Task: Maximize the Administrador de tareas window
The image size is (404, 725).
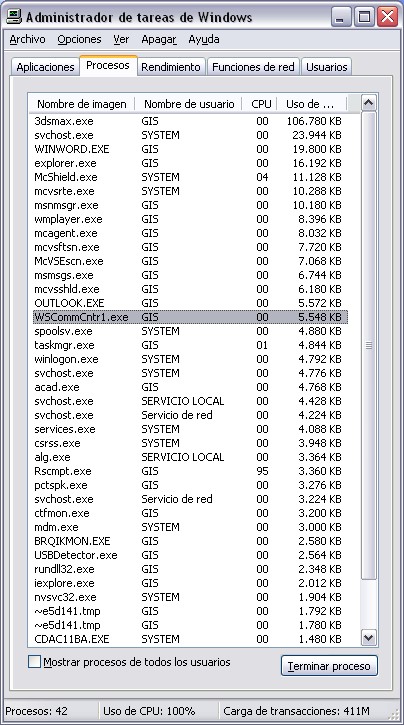Action: tap(364, 18)
